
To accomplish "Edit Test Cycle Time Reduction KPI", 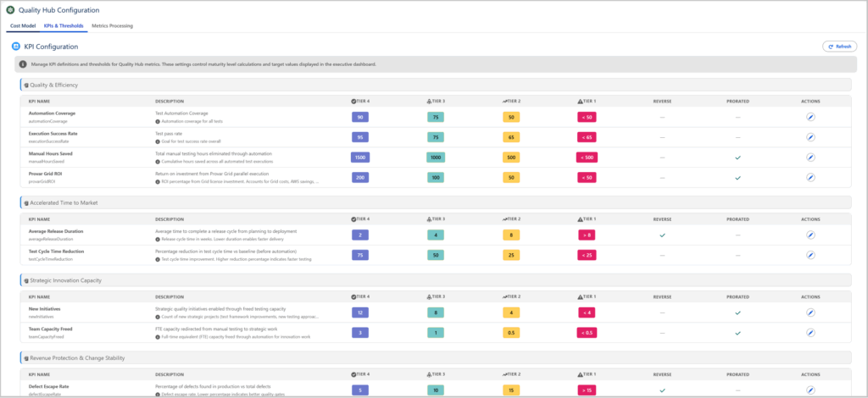I will [810, 255].
